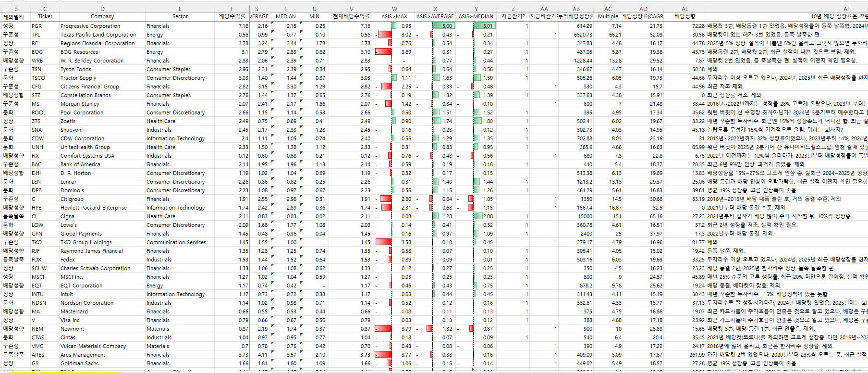The width and height of the screenshot is (868, 373).
Task: Click the 지금싼가? header cell
Action: (x=513, y=16)
